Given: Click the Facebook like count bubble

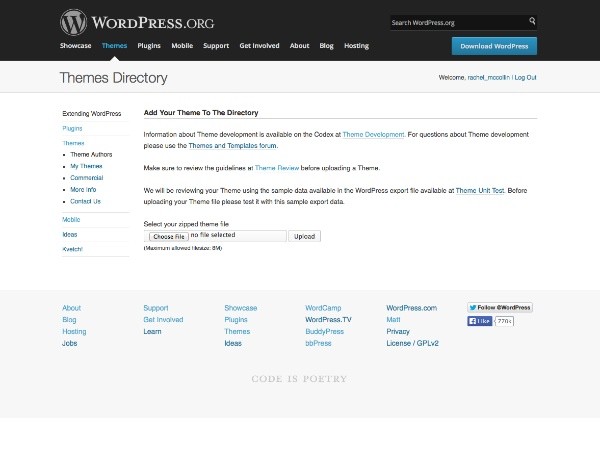Looking at the screenshot, I should coord(505,321).
